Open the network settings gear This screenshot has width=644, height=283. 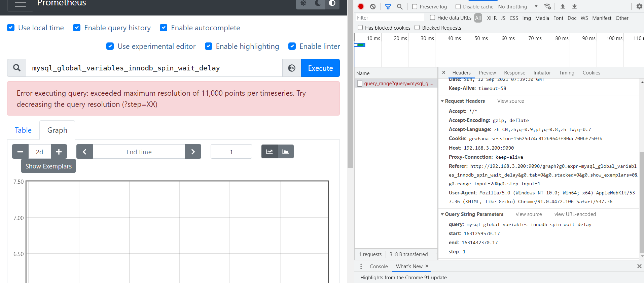(x=639, y=6)
